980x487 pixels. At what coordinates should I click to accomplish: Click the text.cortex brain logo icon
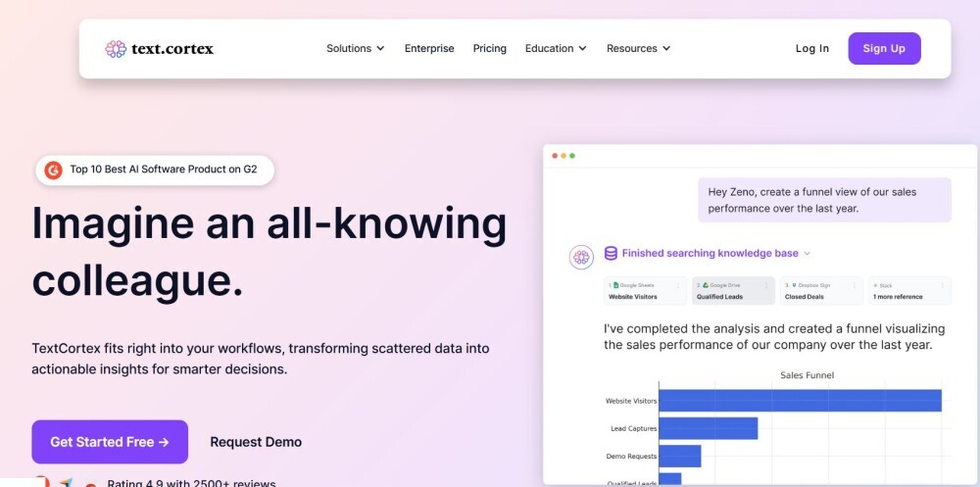(x=116, y=49)
